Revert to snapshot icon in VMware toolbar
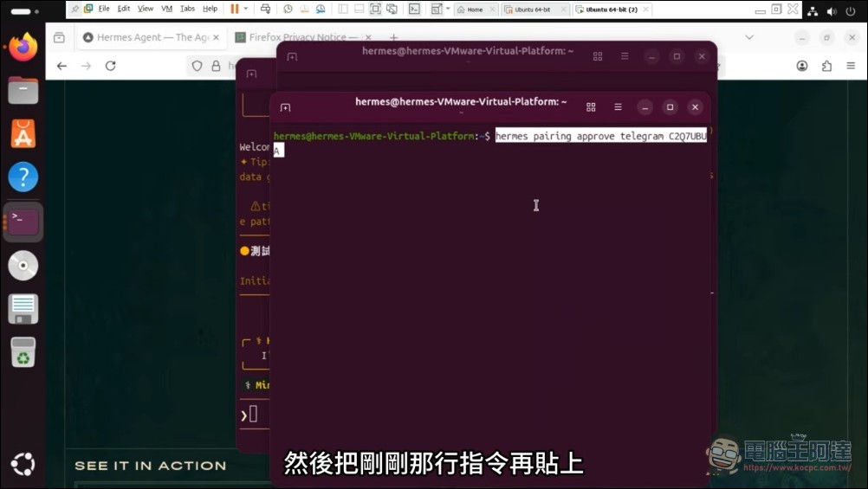The height and width of the screenshot is (489, 868). click(x=304, y=9)
